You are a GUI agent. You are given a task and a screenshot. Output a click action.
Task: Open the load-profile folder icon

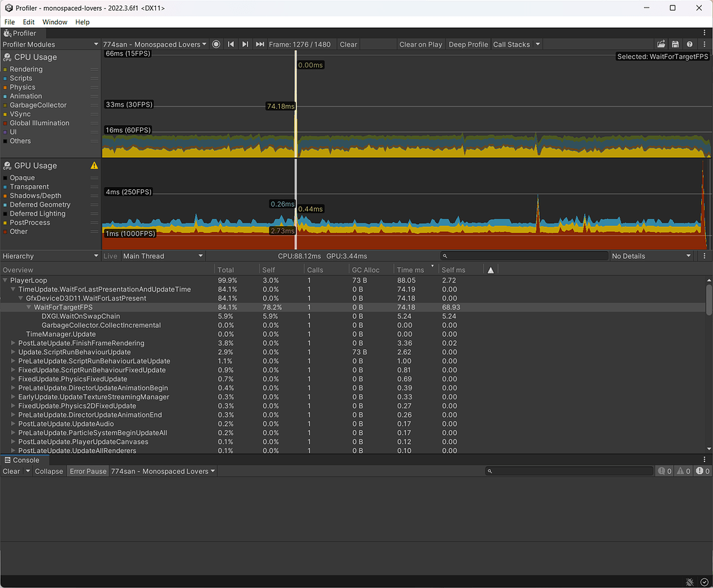tap(660, 44)
